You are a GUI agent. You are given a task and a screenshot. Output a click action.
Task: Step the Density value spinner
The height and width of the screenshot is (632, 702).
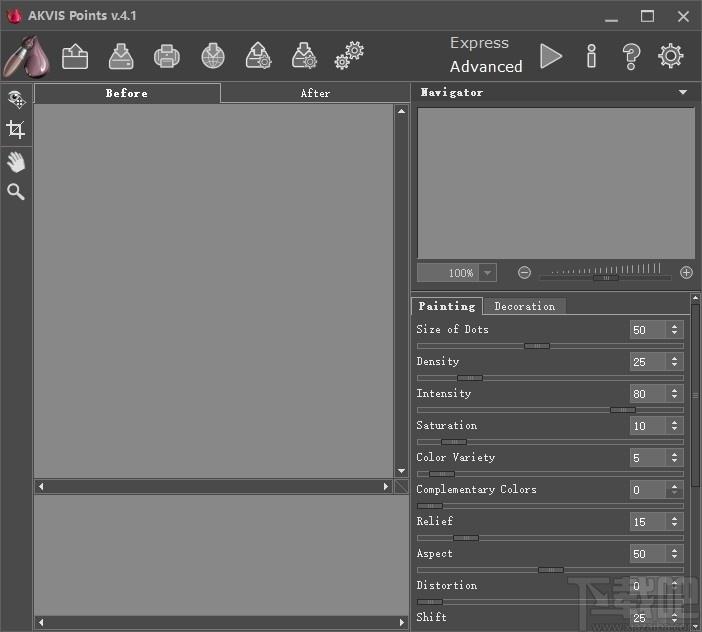pyautogui.click(x=674, y=362)
